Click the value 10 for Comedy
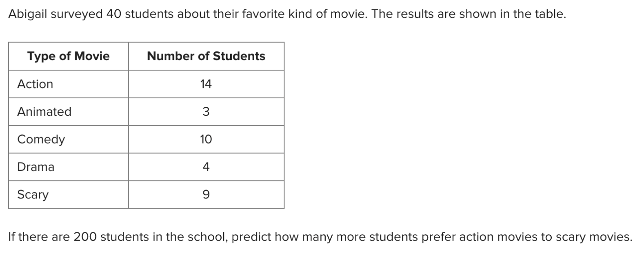 click(x=206, y=139)
